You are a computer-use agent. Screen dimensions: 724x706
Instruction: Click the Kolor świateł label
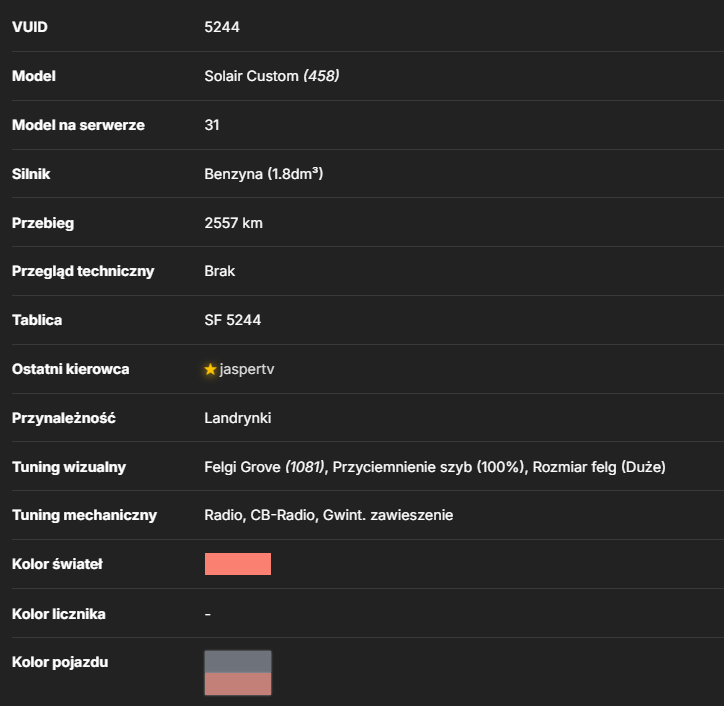click(57, 564)
